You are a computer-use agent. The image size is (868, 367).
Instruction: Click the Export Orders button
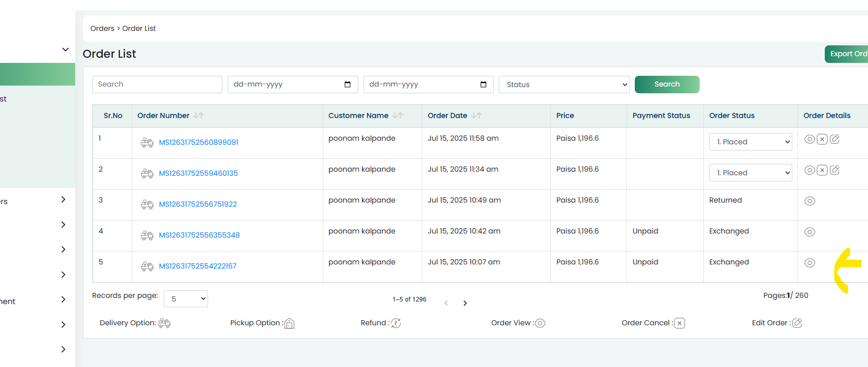pos(846,54)
